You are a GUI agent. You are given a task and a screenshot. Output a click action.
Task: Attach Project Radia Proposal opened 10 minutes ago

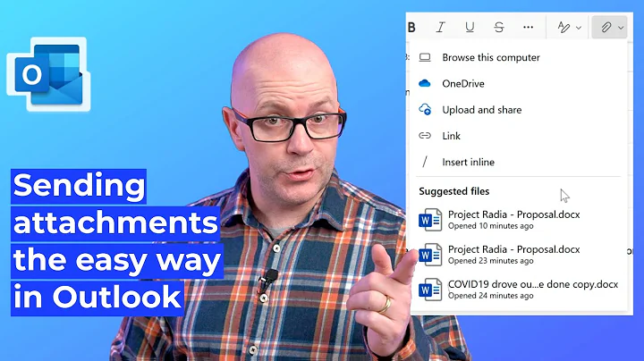point(518,220)
